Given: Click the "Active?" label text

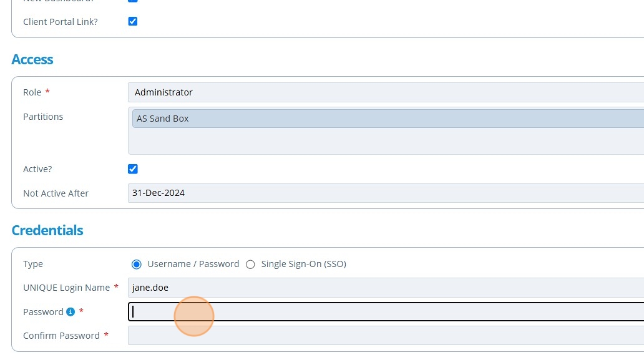Looking at the screenshot, I should [x=37, y=169].
